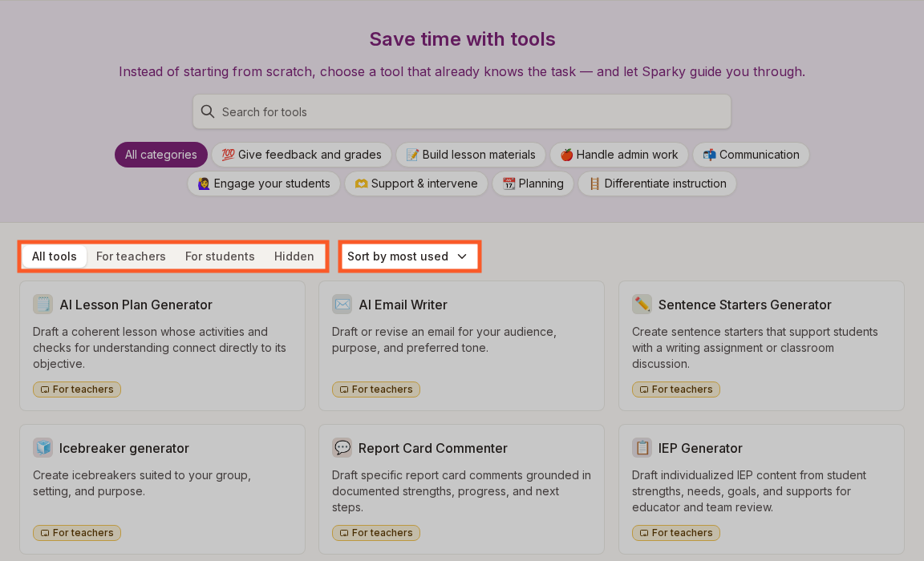Image resolution: width=924 pixels, height=561 pixels.
Task: Click the IEP Generator clipboard icon
Action: [x=642, y=447]
